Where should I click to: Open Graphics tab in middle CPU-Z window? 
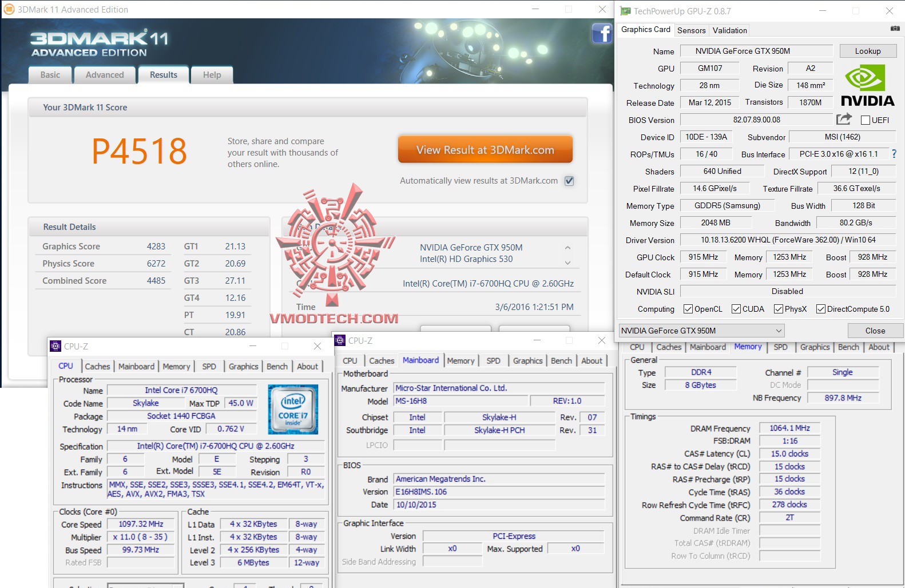(527, 361)
